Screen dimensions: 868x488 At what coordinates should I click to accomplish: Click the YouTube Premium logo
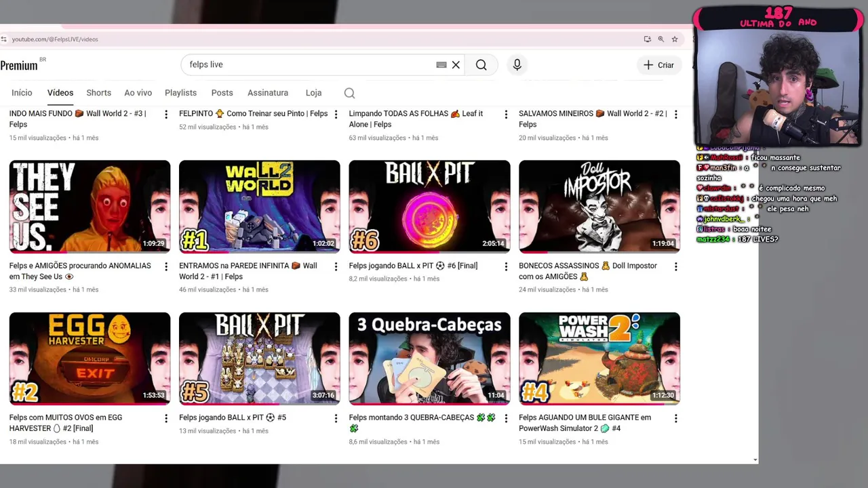[x=19, y=65]
